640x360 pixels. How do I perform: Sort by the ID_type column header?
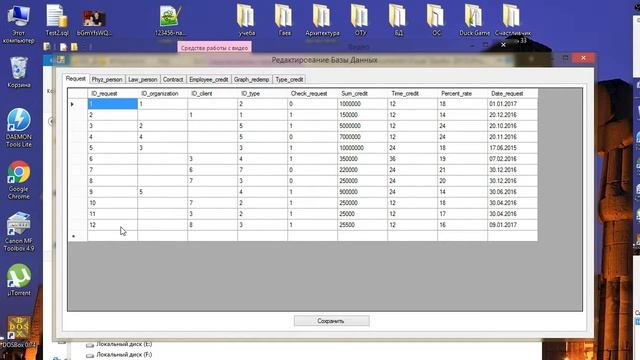262,93
